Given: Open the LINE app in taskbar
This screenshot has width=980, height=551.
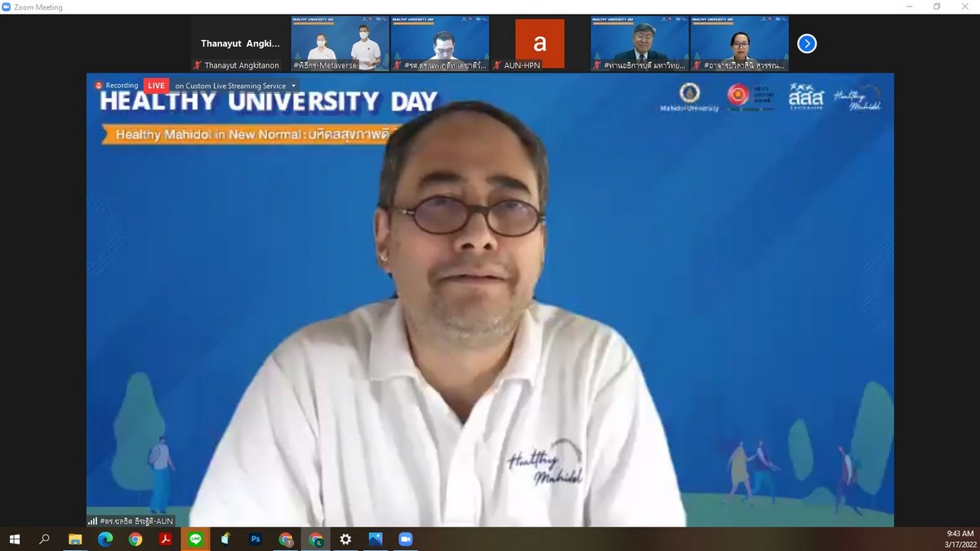Looking at the screenshot, I should 195,539.
